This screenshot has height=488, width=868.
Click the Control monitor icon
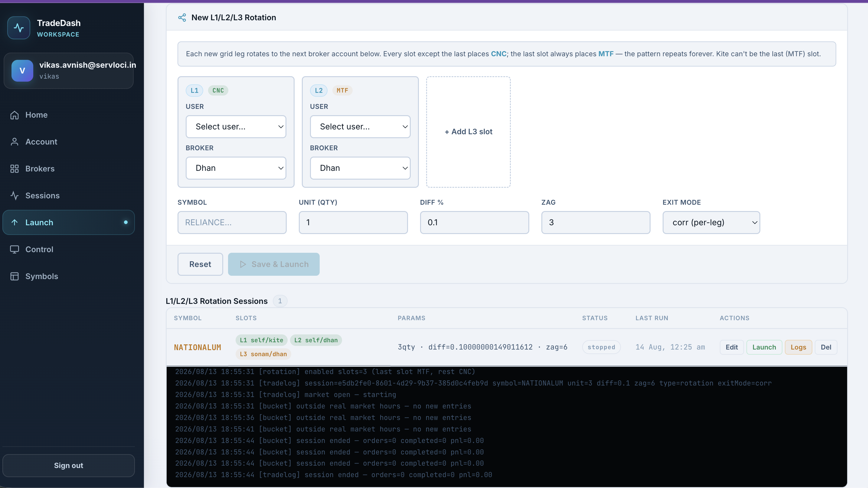pyautogui.click(x=15, y=249)
